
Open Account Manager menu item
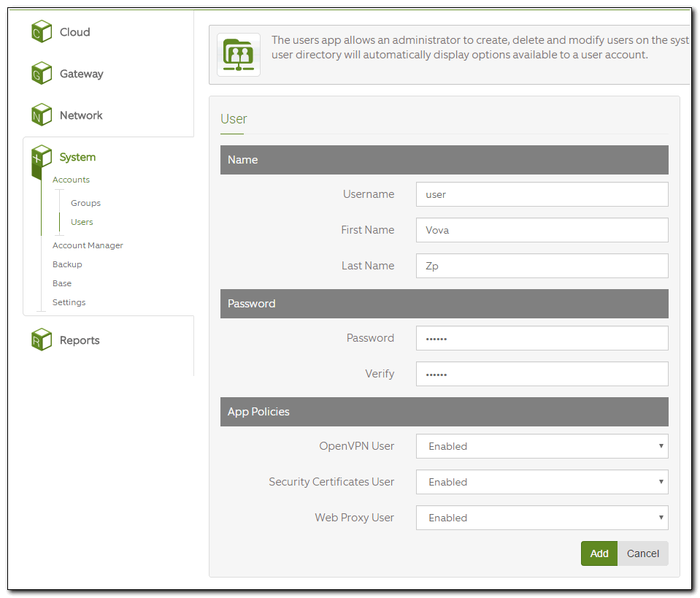tap(88, 245)
